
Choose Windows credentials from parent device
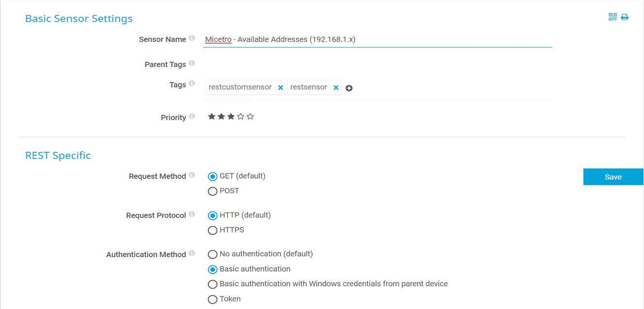tap(212, 284)
